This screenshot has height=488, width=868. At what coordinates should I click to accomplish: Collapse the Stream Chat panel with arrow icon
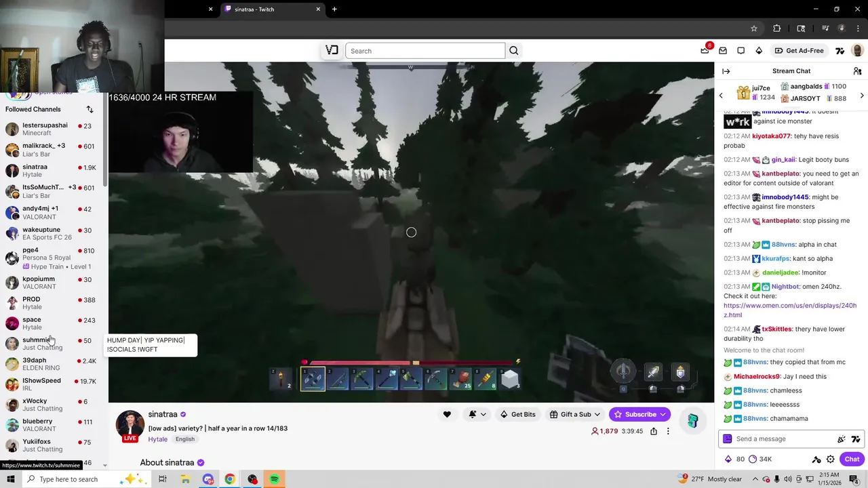726,71
